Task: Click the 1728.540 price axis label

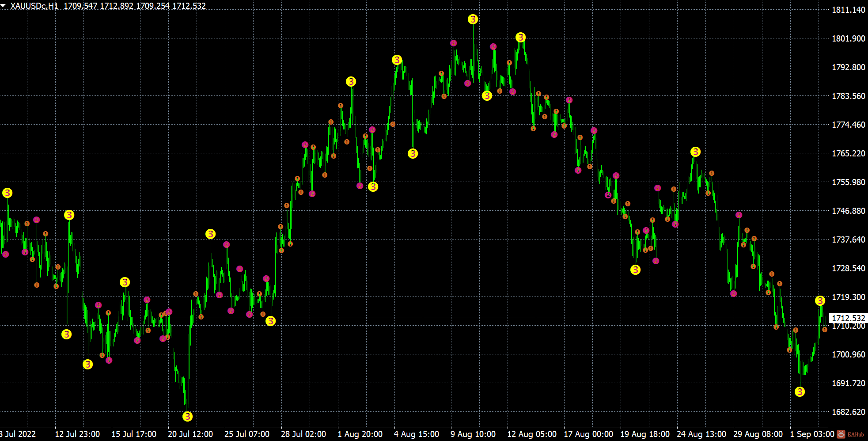Action: pos(848,268)
